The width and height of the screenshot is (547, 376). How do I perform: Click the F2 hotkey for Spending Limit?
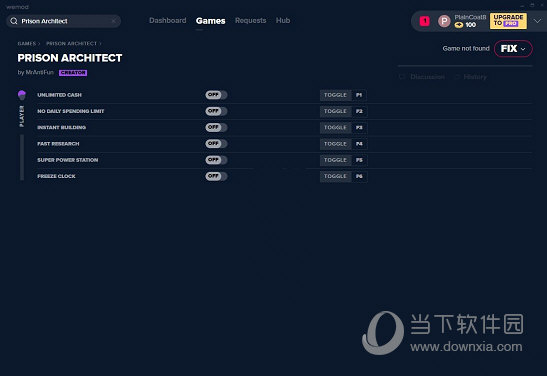[359, 111]
